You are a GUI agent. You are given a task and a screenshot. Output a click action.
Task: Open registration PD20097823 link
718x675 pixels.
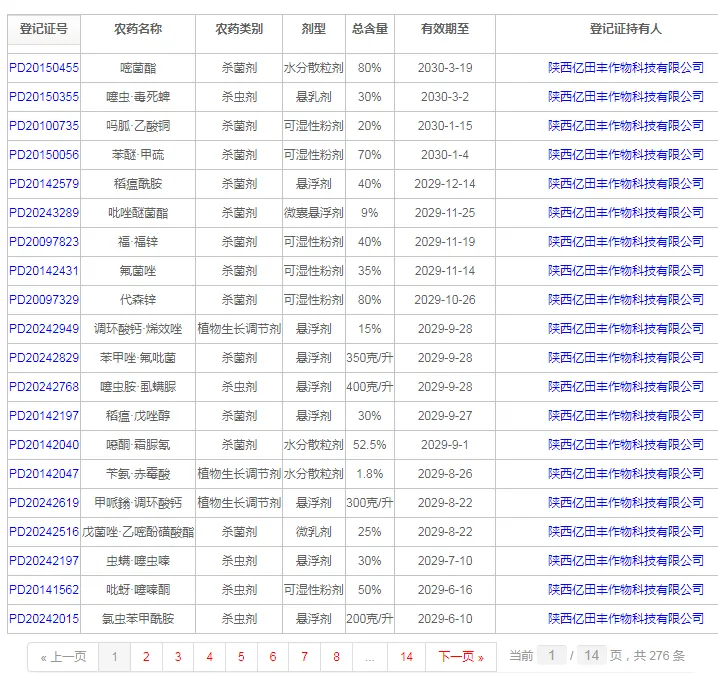click(x=44, y=241)
